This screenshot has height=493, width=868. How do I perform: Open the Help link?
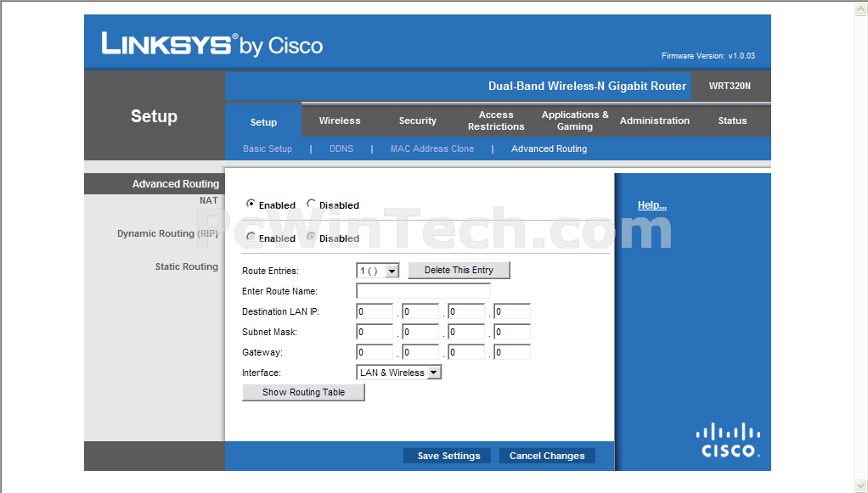tap(652, 205)
